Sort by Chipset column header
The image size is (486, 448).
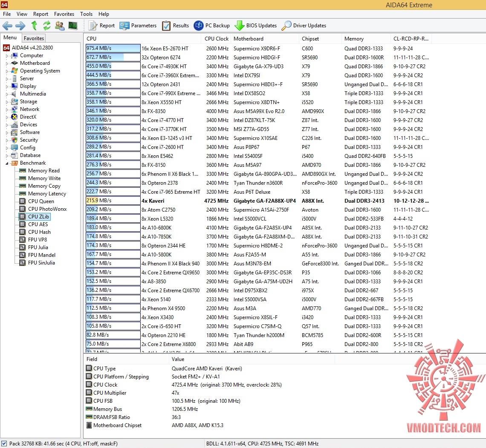pyautogui.click(x=321, y=38)
